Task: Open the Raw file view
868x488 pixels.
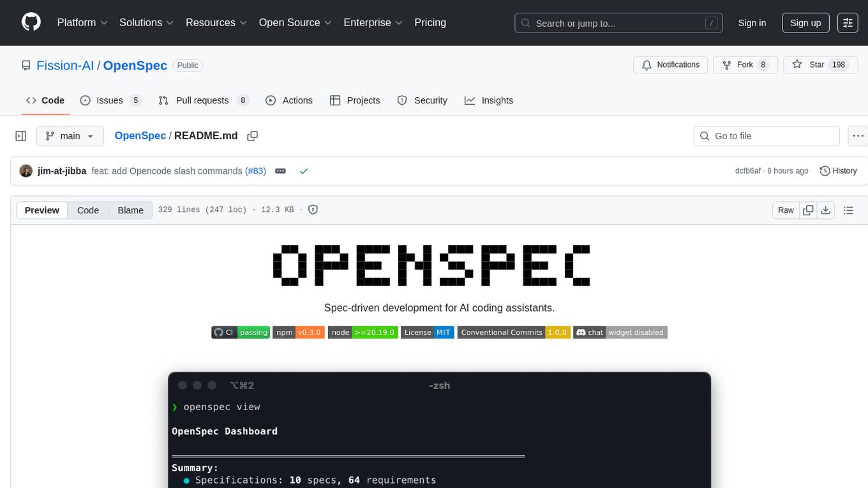Action: pos(786,210)
